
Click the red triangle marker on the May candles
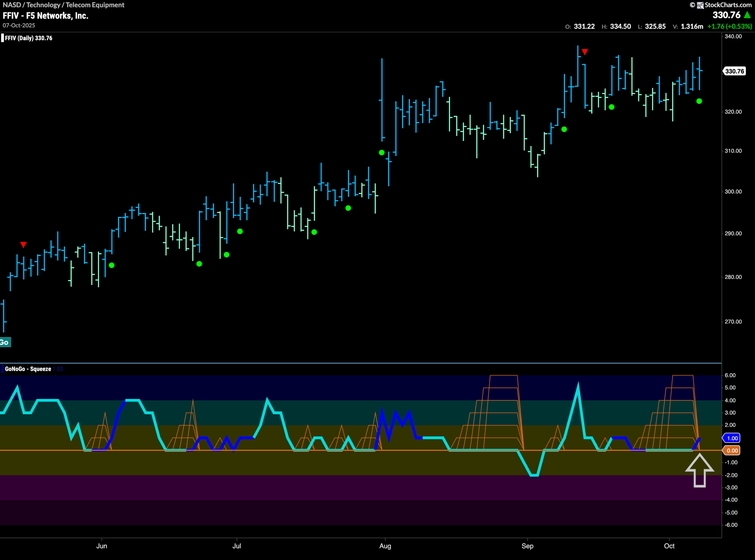point(23,244)
